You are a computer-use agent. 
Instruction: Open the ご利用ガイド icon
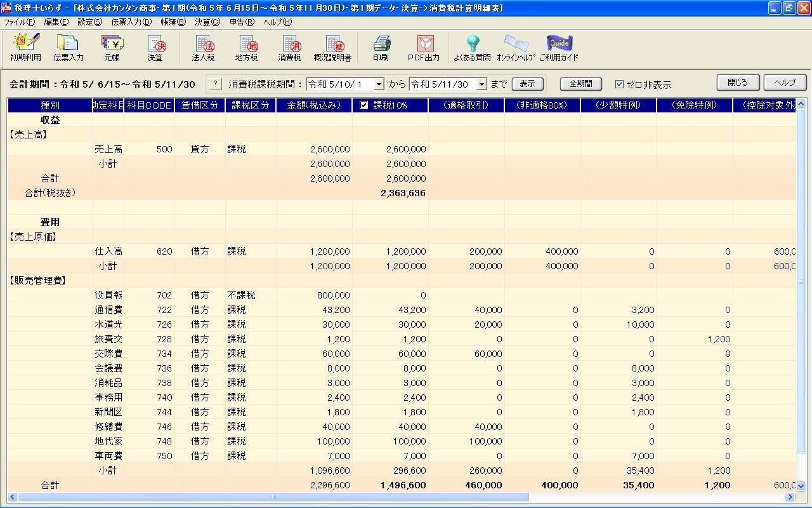pos(559,48)
